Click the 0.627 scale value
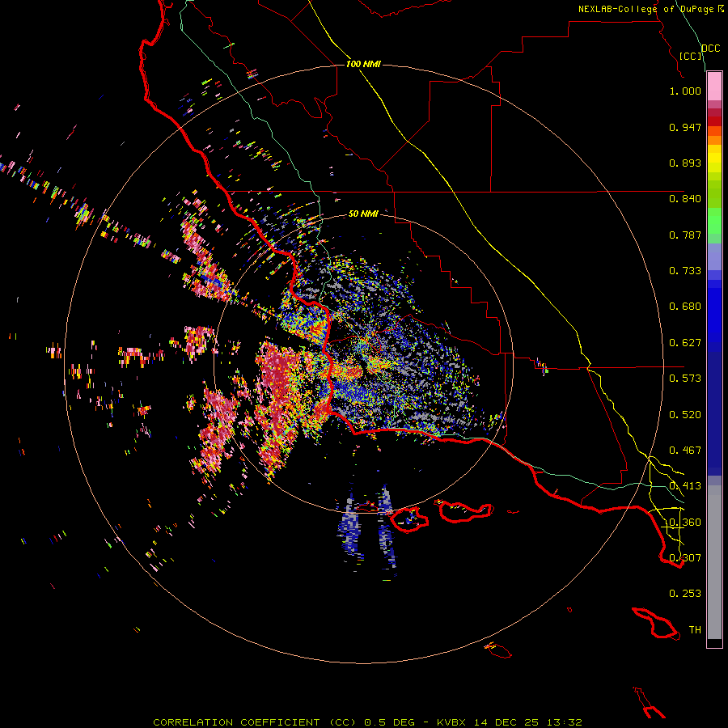Image resolution: width=728 pixels, height=728 pixels. click(685, 343)
